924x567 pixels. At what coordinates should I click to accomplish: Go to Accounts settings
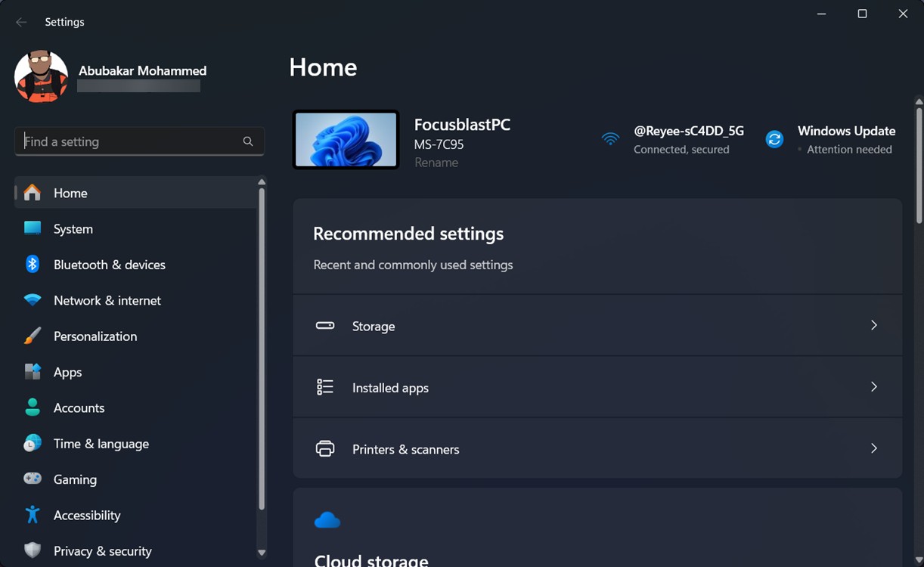(135, 407)
